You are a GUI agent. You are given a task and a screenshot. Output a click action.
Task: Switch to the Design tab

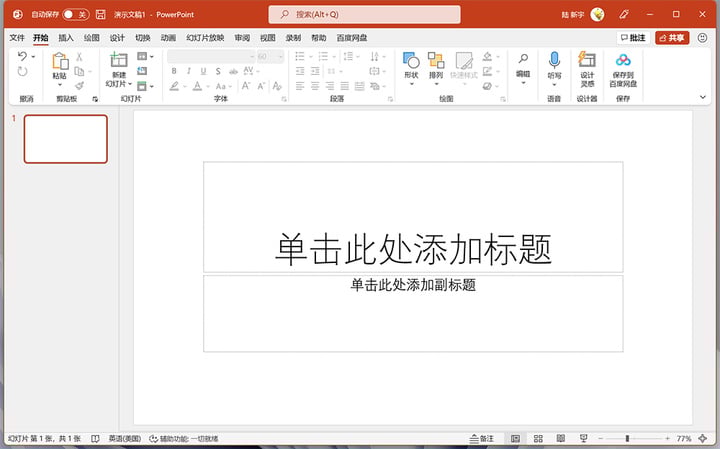(117, 38)
